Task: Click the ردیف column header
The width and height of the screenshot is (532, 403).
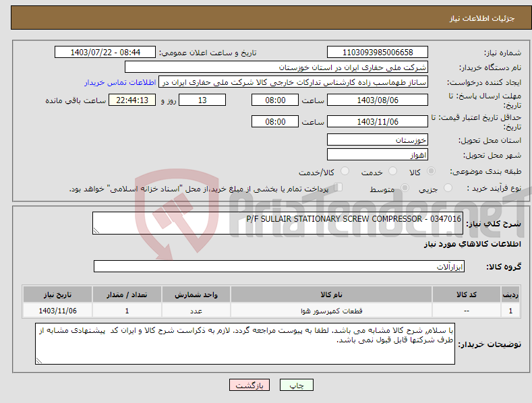Action: [510, 294]
